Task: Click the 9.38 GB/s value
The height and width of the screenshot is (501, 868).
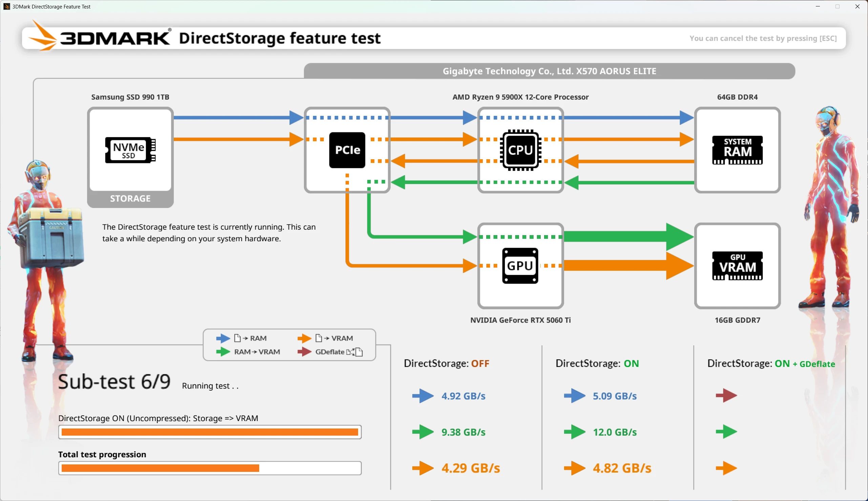Action: (x=463, y=432)
